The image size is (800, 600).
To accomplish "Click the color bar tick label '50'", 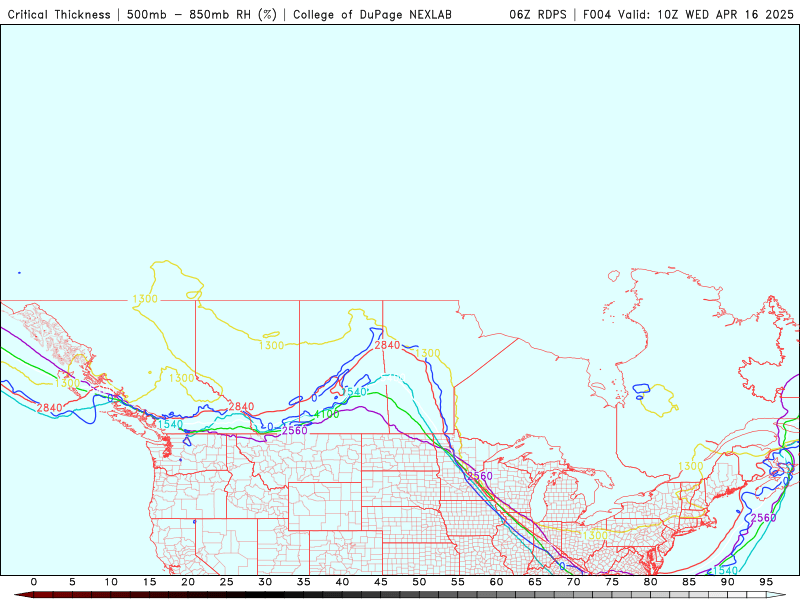I will (x=419, y=582).
